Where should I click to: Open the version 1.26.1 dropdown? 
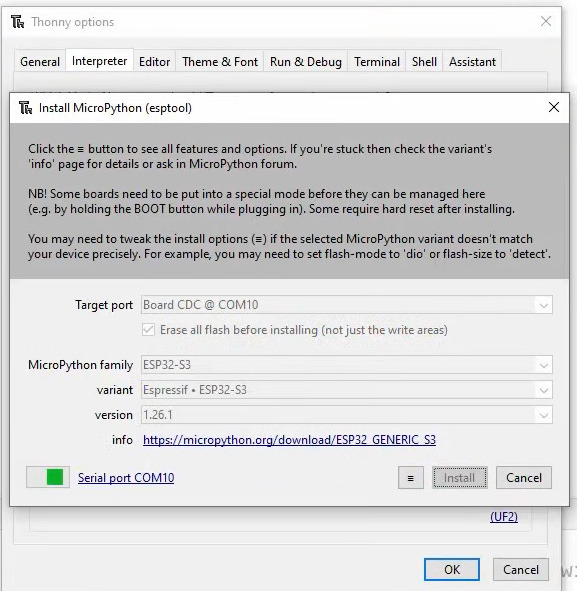[x=543, y=415]
